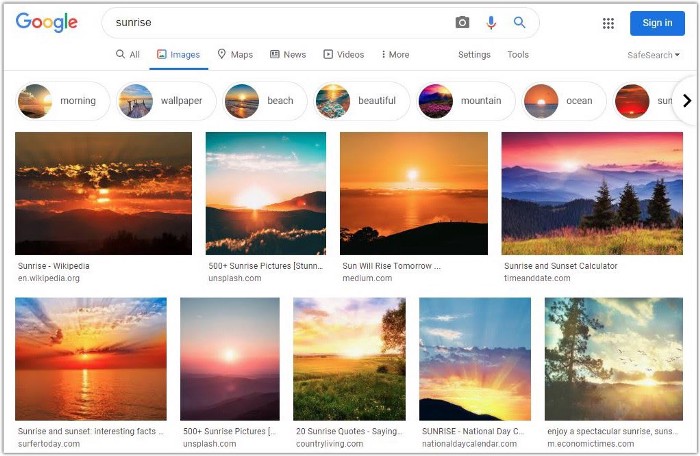The image size is (700, 456).
Task: Start voice search with the microphone icon
Action: (491, 23)
